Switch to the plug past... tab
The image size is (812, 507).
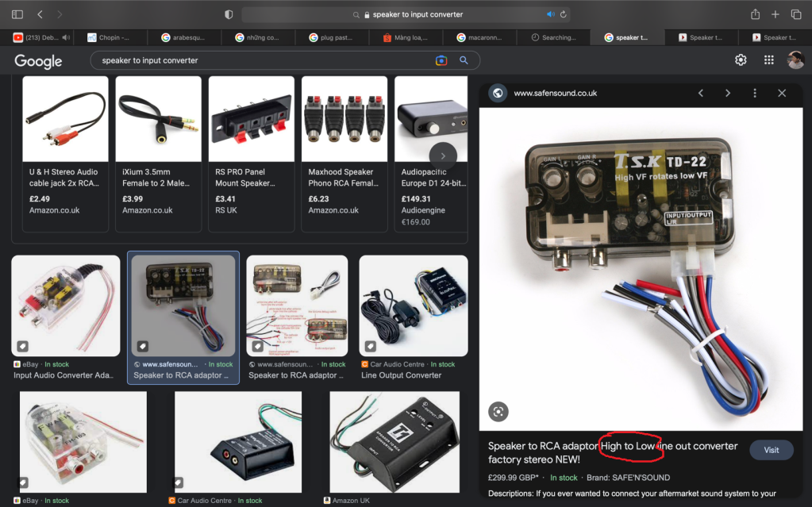click(332, 37)
